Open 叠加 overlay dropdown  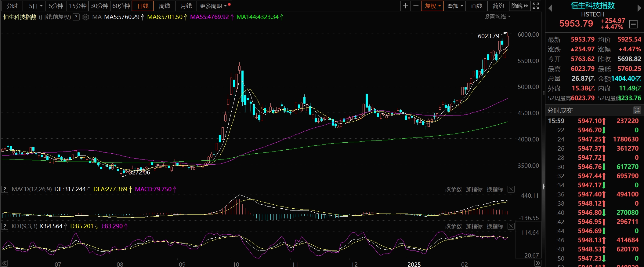click(455, 6)
